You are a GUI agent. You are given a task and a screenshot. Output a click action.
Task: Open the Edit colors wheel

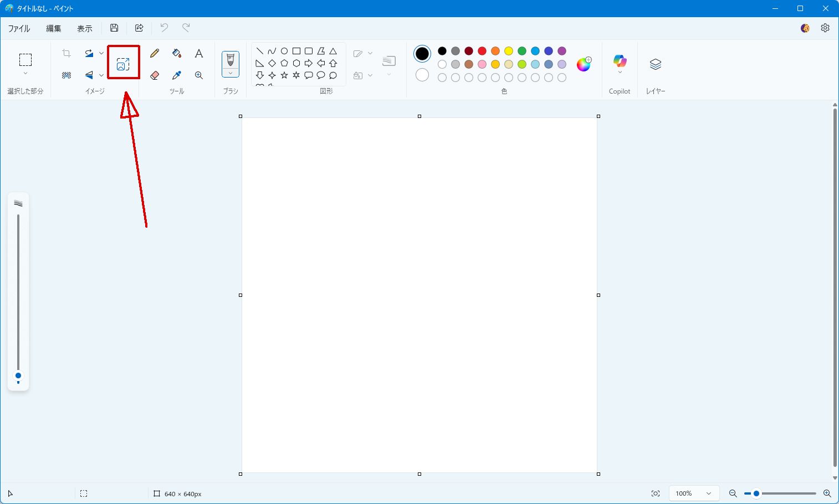tap(584, 64)
